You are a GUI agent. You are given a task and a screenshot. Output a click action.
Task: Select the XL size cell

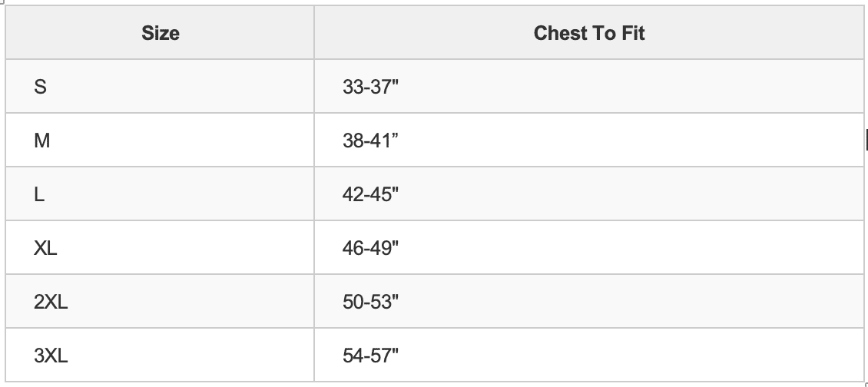[46, 248]
